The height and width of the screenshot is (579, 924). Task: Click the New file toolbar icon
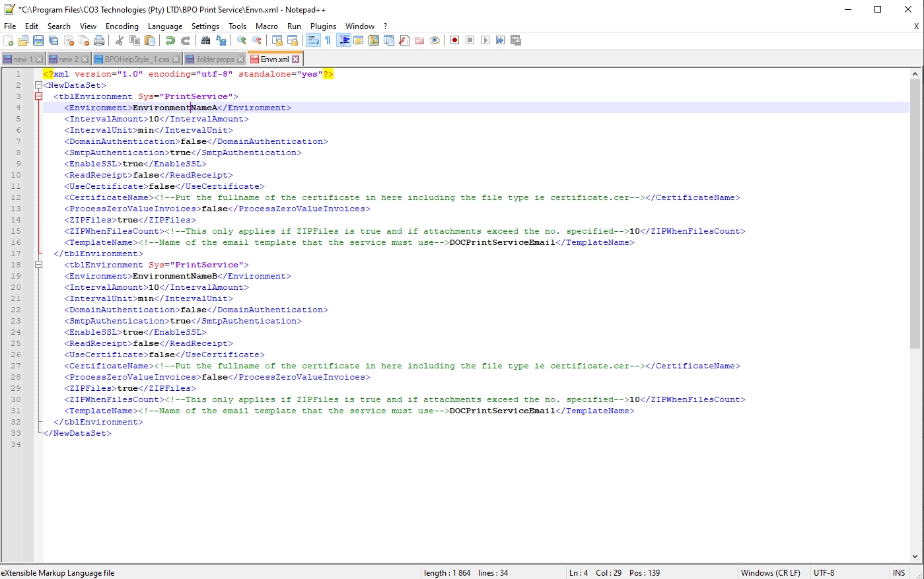click(x=8, y=41)
